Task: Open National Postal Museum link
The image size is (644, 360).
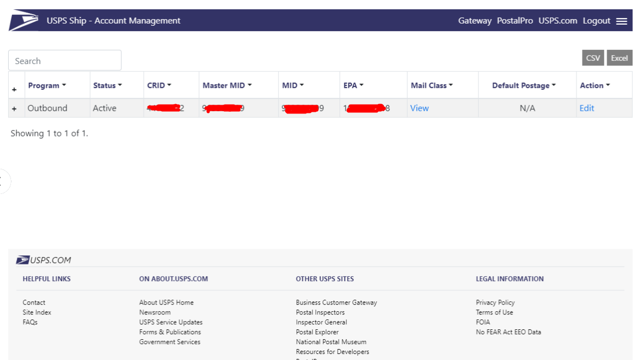Action: point(331,342)
